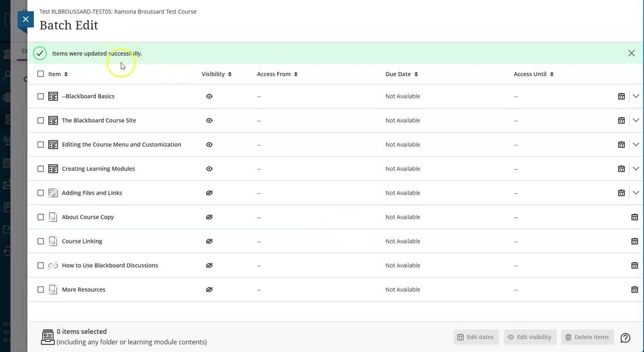The width and height of the screenshot is (644, 352).
Task: Open calendar icon for Editing the Course Menu row
Action: point(621,144)
